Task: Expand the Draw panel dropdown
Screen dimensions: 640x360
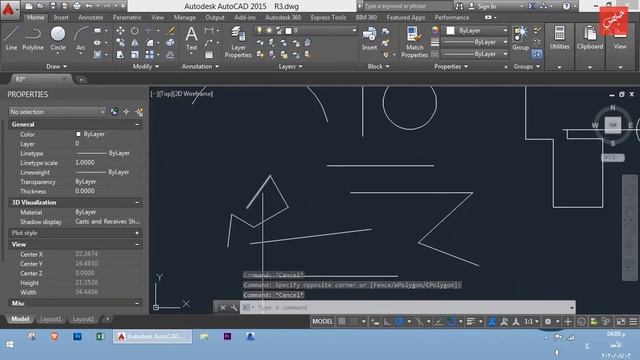Action: point(56,67)
